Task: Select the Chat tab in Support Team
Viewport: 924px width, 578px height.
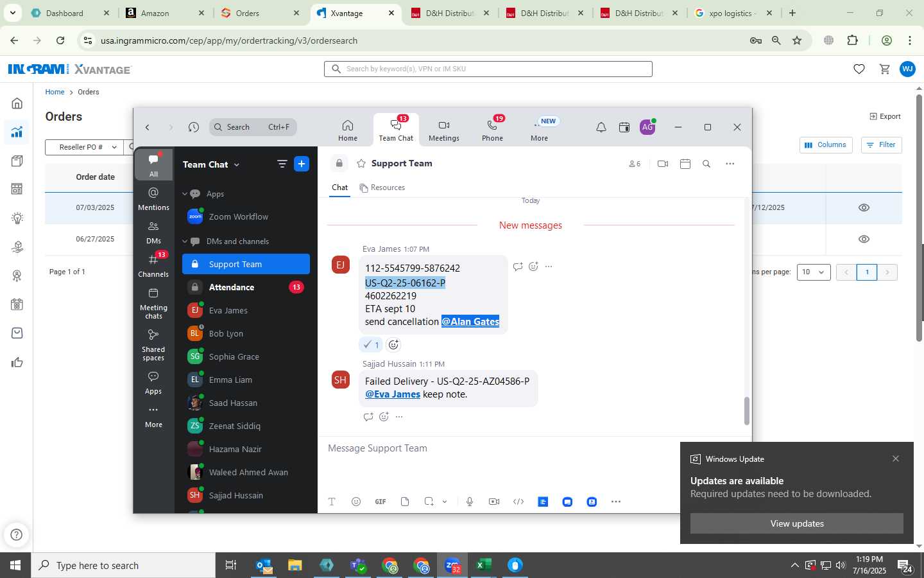Action: [x=339, y=188]
